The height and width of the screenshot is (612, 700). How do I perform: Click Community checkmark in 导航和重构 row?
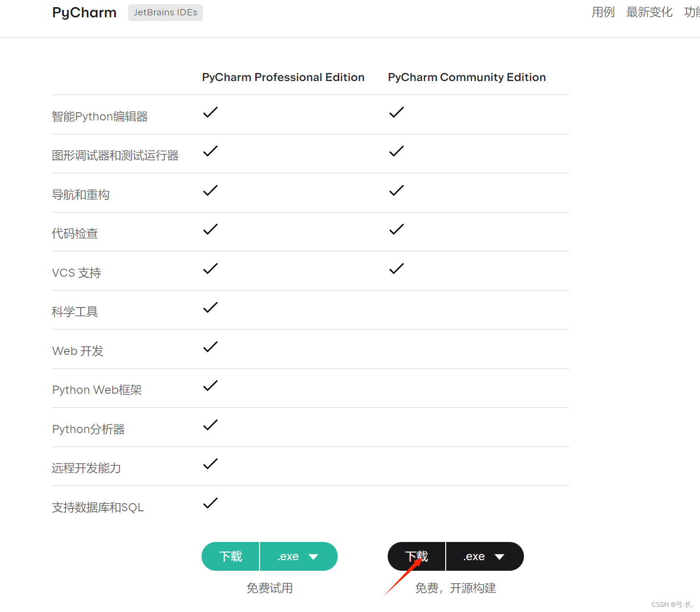396,190
